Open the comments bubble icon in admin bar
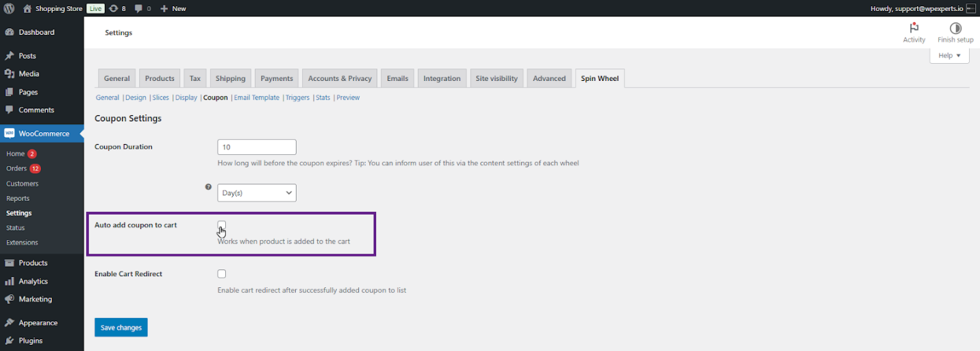The width and height of the screenshot is (980, 351). (139, 9)
